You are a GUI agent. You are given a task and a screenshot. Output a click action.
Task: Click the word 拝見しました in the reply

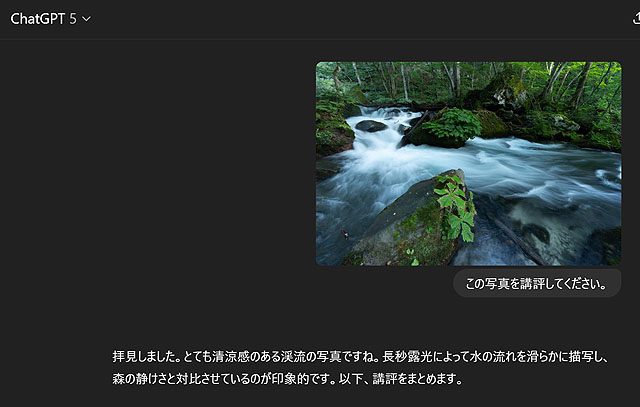[x=144, y=356]
